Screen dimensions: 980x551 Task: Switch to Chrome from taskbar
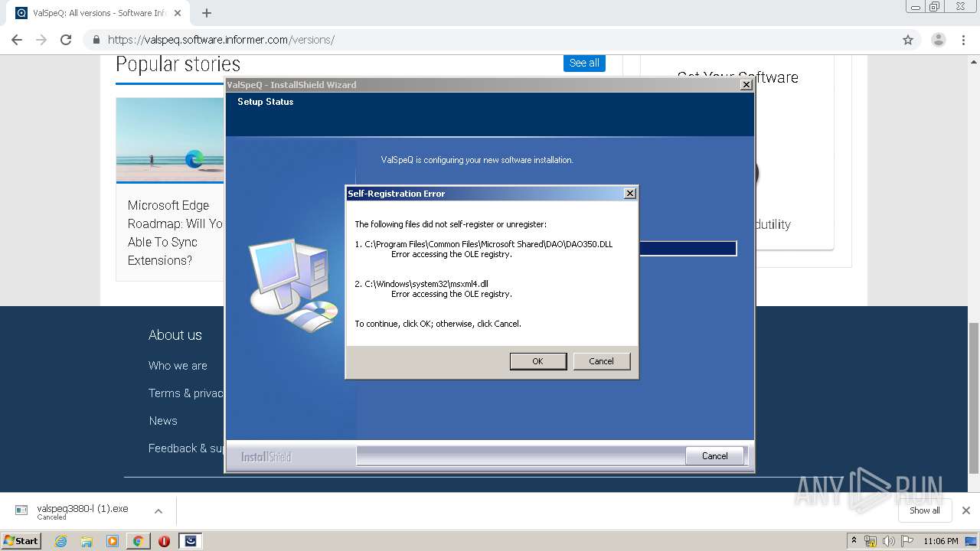[138, 541]
